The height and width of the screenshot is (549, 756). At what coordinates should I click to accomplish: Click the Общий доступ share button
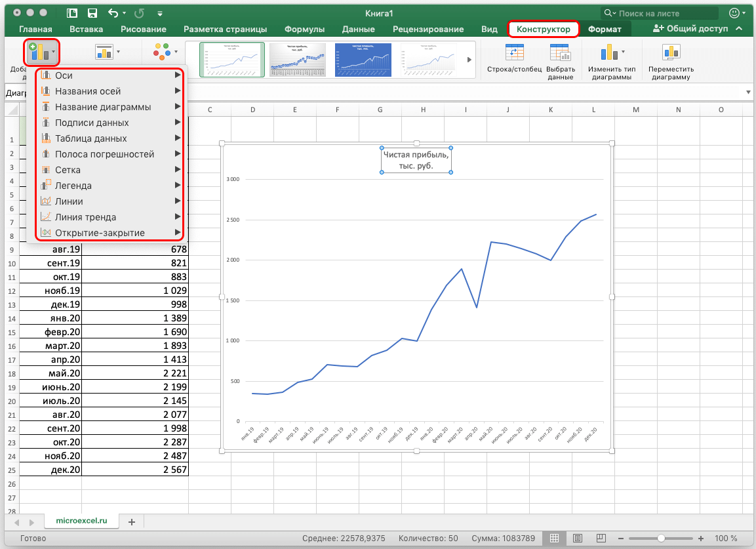pyautogui.click(x=690, y=28)
